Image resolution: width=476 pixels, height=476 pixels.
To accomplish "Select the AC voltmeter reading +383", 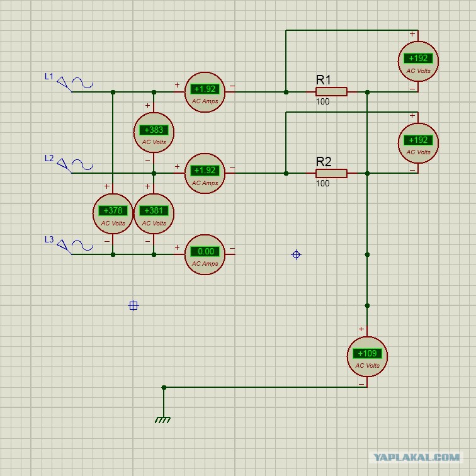I will (154, 133).
